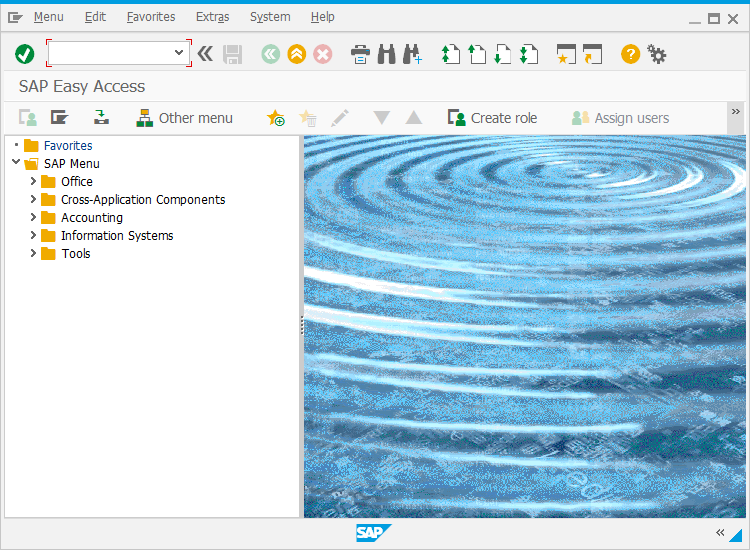Expand the Cross-Application Components node
The image size is (750, 550).
point(33,199)
